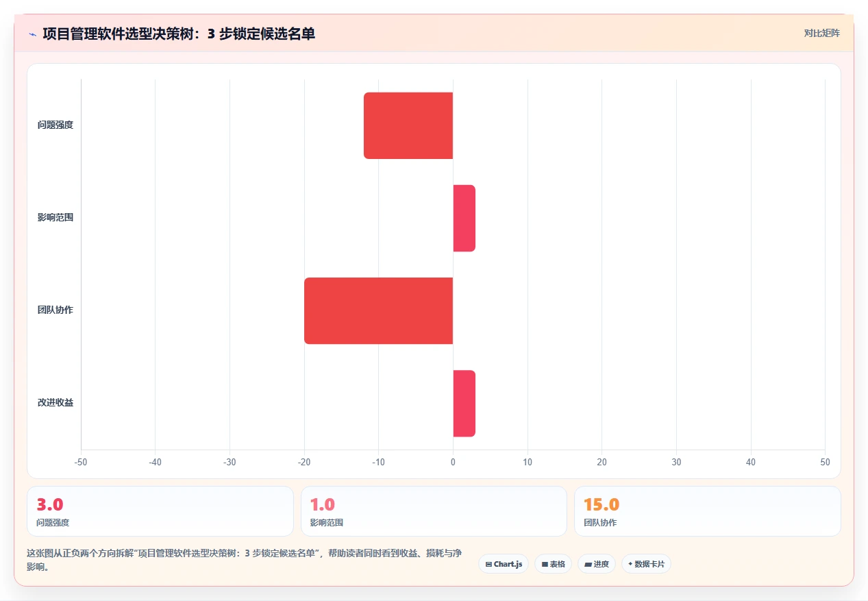Click the 表格 tag chip

(553, 564)
